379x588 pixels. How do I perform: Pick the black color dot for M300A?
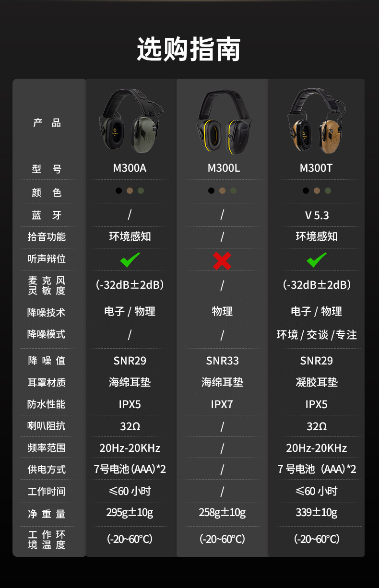118,190
